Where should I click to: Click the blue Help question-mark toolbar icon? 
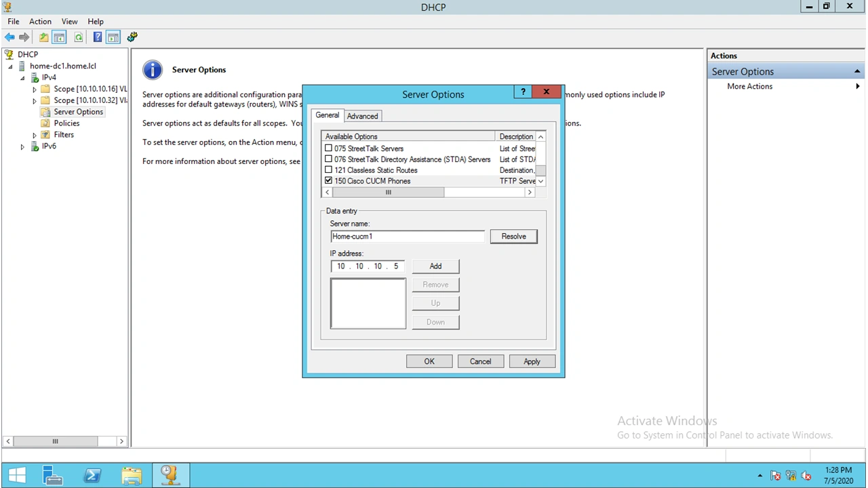pyautogui.click(x=98, y=37)
